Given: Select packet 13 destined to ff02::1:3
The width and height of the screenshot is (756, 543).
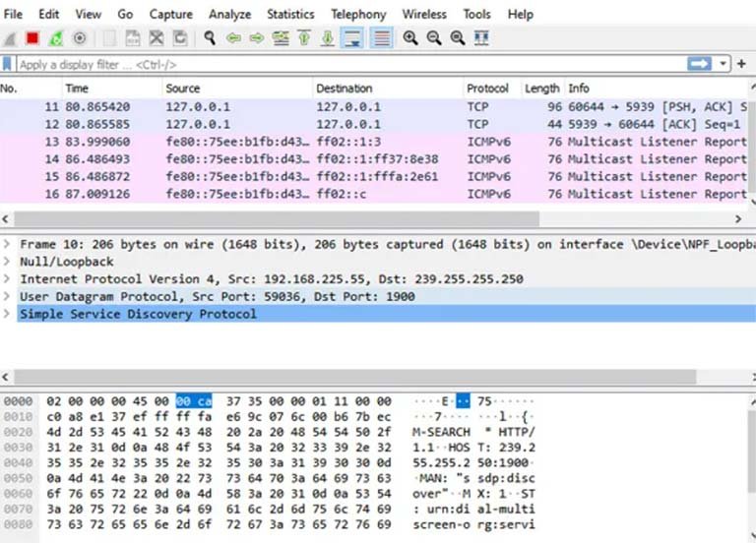Looking at the screenshot, I should (x=374, y=142).
